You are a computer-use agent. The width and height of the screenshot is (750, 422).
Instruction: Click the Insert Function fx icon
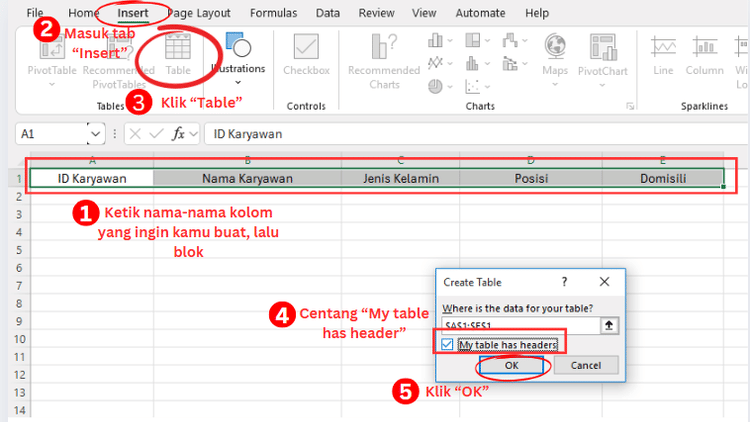tap(178, 133)
